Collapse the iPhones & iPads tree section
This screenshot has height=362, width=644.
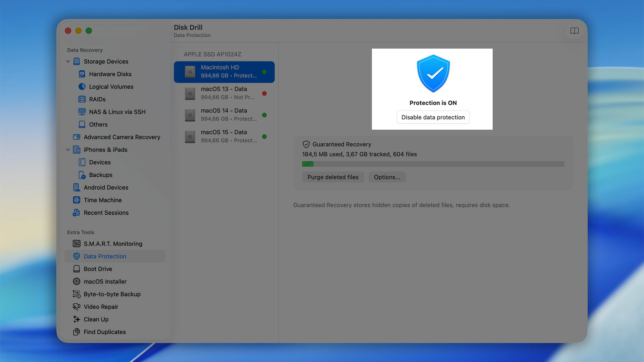click(68, 150)
